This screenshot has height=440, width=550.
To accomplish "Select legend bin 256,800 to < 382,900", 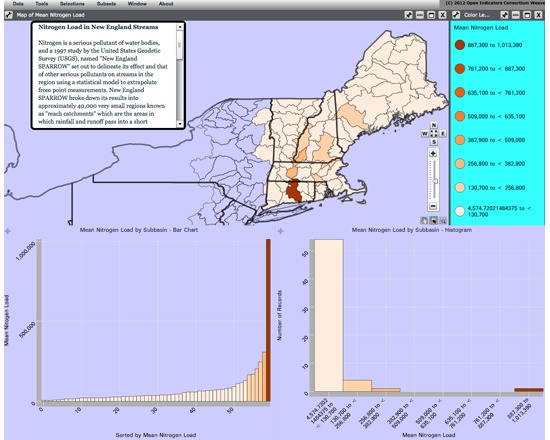I will 490,164.
